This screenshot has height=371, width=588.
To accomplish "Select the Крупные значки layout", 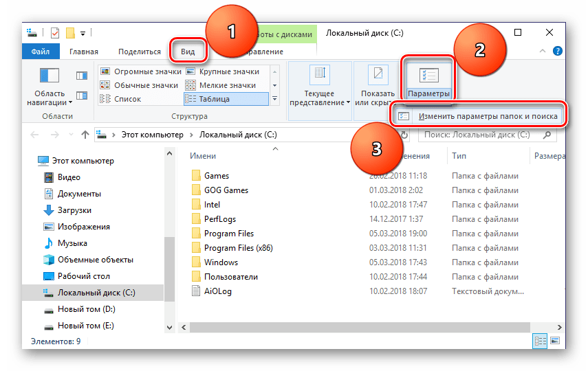I will click(223, 71).
